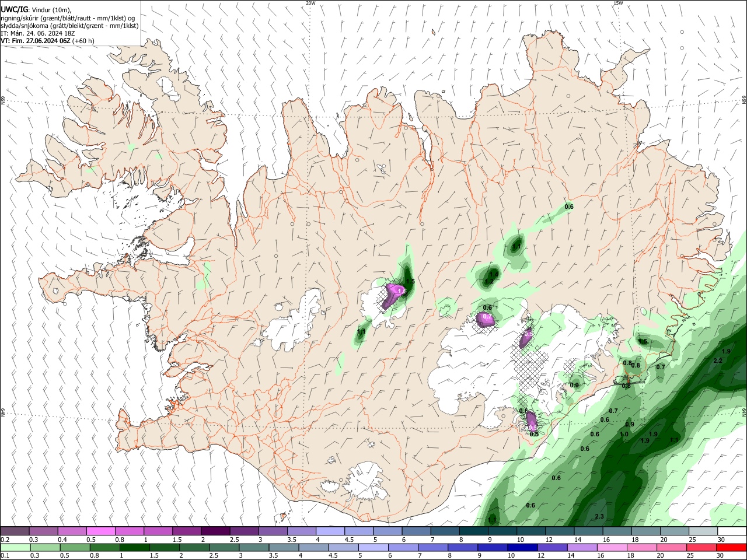Click the 2.2 precipitation value offshore east

(718, 361)
